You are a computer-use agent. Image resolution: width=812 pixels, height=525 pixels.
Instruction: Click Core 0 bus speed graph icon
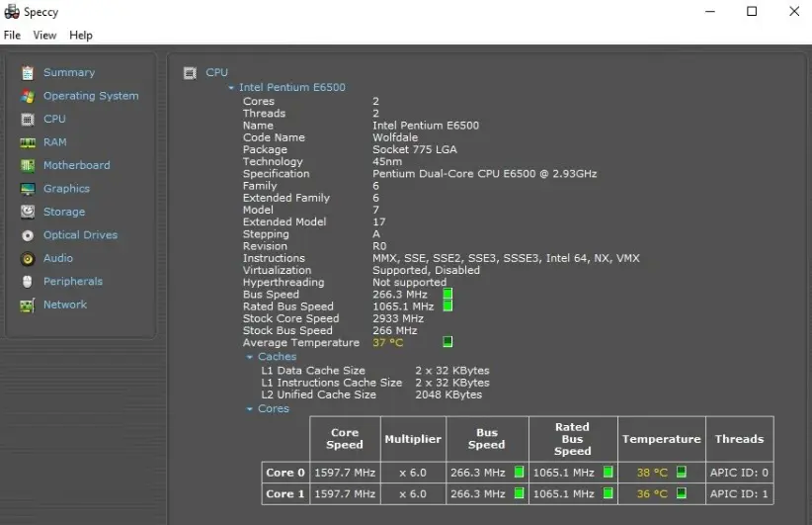[x=519, y=473]
